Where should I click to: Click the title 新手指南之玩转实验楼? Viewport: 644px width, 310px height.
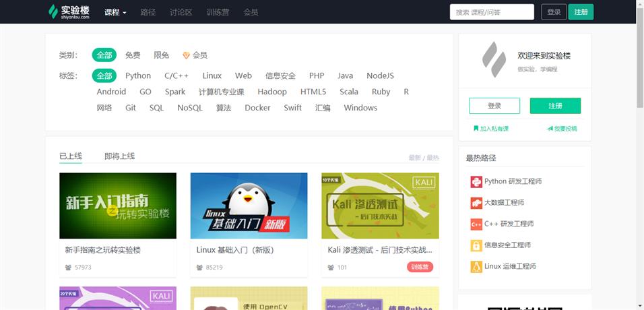pos(103,250)
